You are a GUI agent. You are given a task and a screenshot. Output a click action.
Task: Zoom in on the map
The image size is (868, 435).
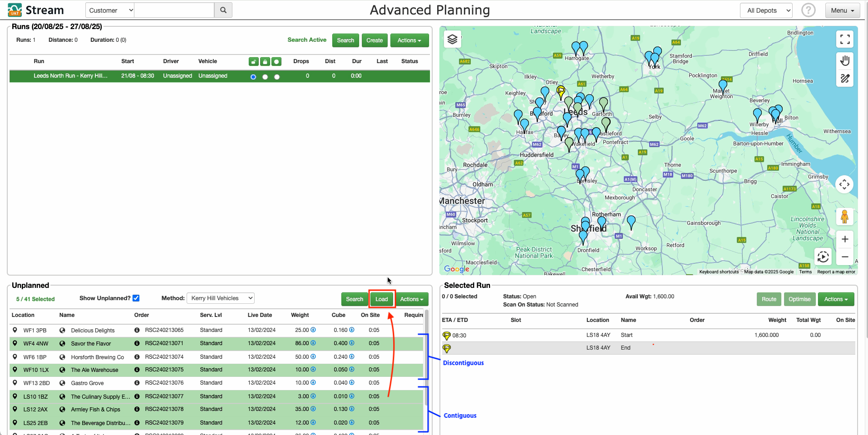coord(845,239)
